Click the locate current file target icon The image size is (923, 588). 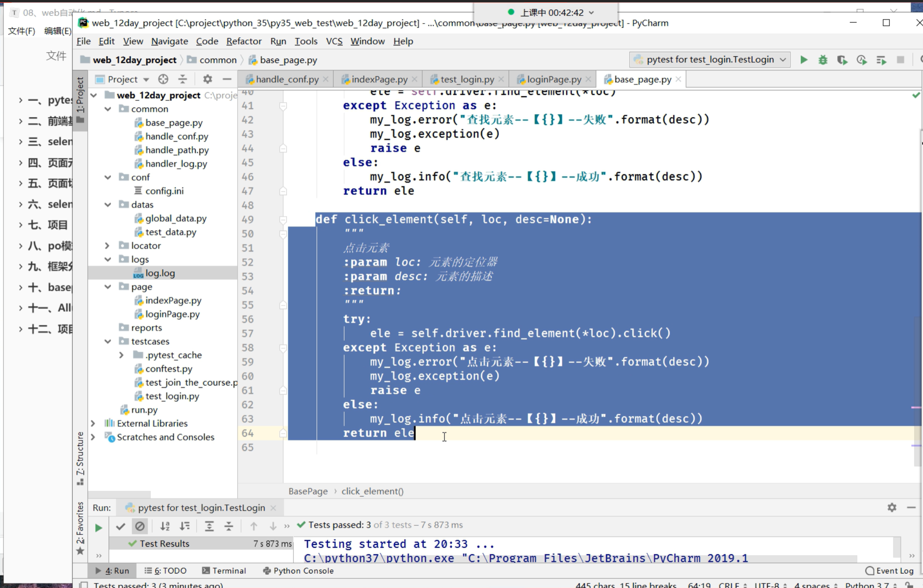coord(163,79)
